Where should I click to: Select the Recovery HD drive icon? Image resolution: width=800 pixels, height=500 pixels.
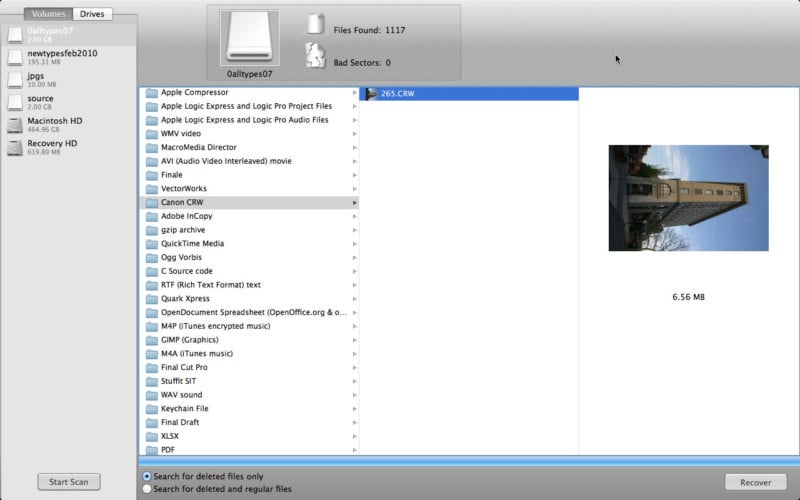coord(15,148)
